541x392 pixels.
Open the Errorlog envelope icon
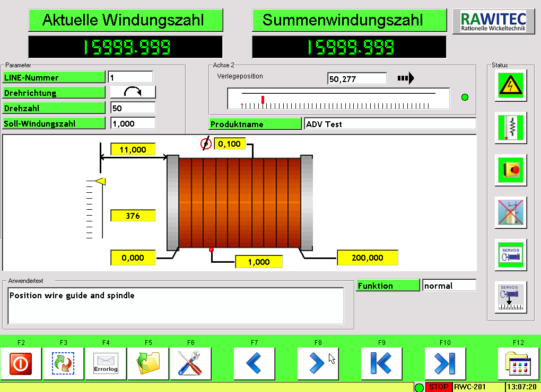[x=106, y=364]
